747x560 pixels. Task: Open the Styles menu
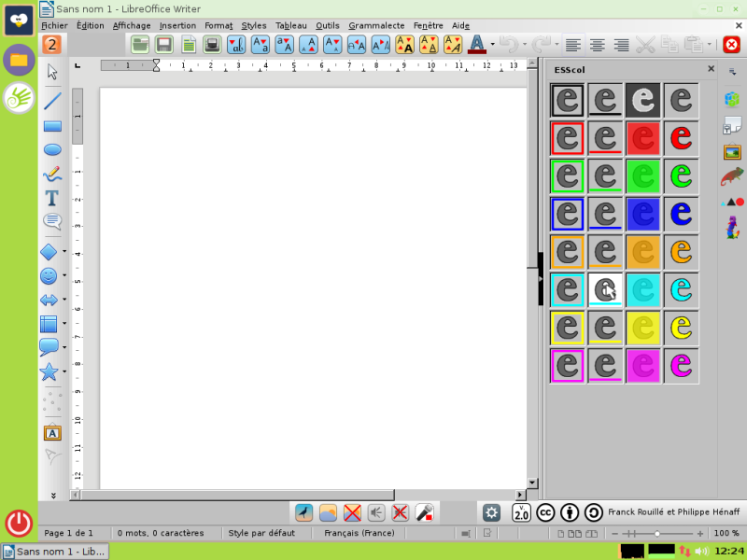point(253,26)
